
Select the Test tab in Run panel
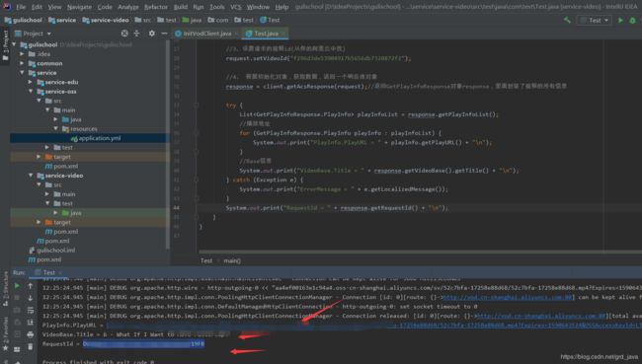[x=49, y=272]
